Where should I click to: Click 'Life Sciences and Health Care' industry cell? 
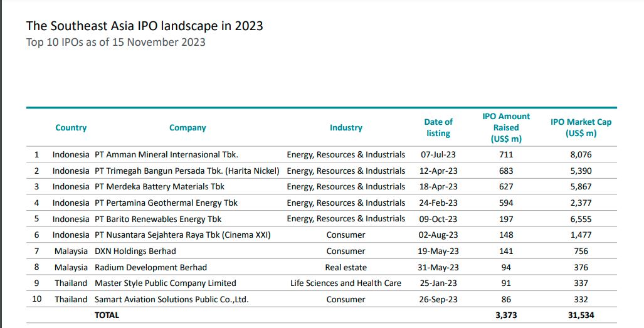click(346, 283)
